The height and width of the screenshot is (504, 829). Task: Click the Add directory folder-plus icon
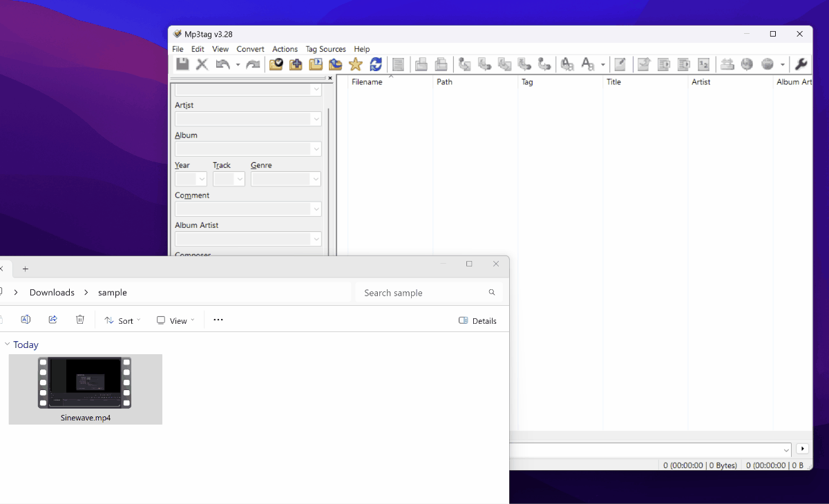(296, 64)
